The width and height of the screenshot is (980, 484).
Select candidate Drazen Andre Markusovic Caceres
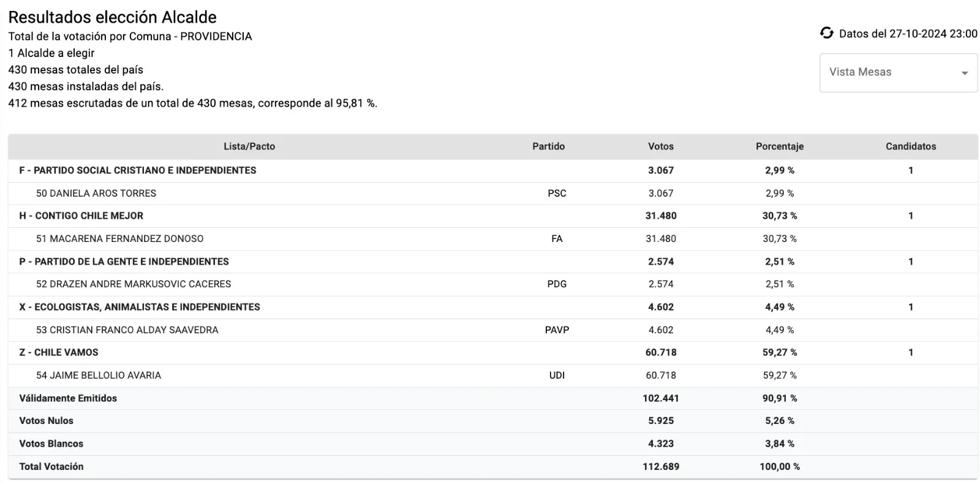coord(134,284)
